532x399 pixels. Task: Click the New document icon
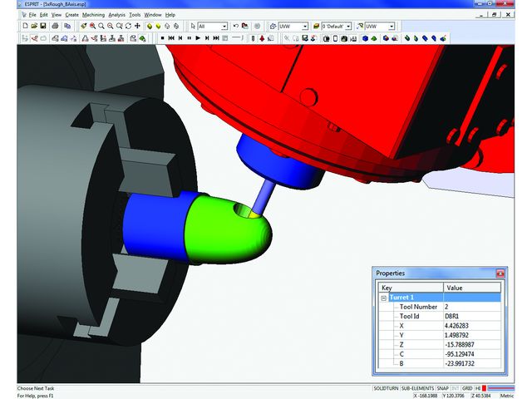(x=26, y=27)
